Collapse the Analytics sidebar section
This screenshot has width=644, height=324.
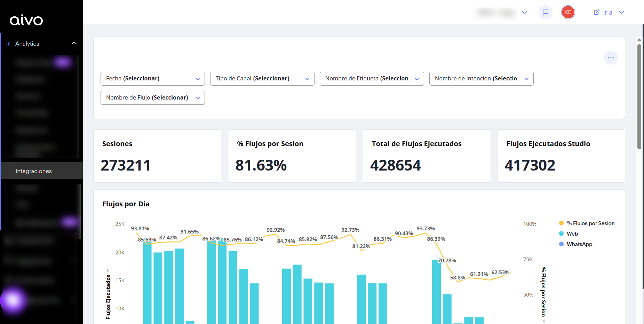coord(74,43)
